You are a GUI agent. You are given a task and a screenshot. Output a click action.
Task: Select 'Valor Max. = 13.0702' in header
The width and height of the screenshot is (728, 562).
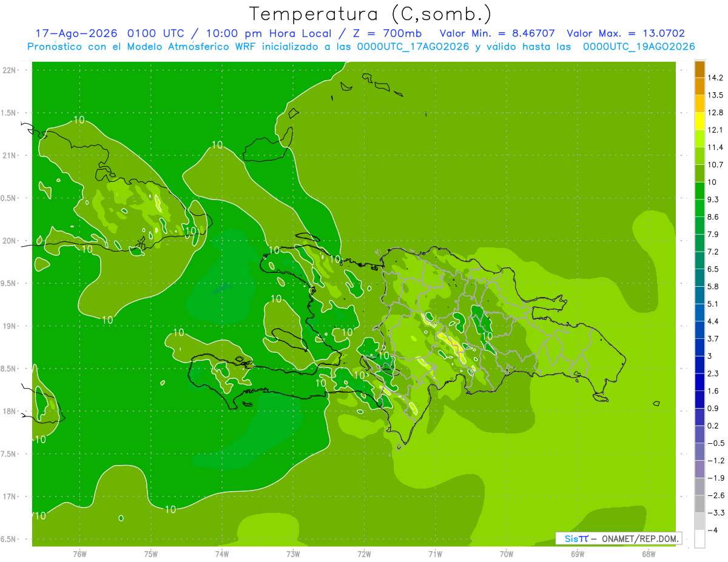(x=625, y=33)
